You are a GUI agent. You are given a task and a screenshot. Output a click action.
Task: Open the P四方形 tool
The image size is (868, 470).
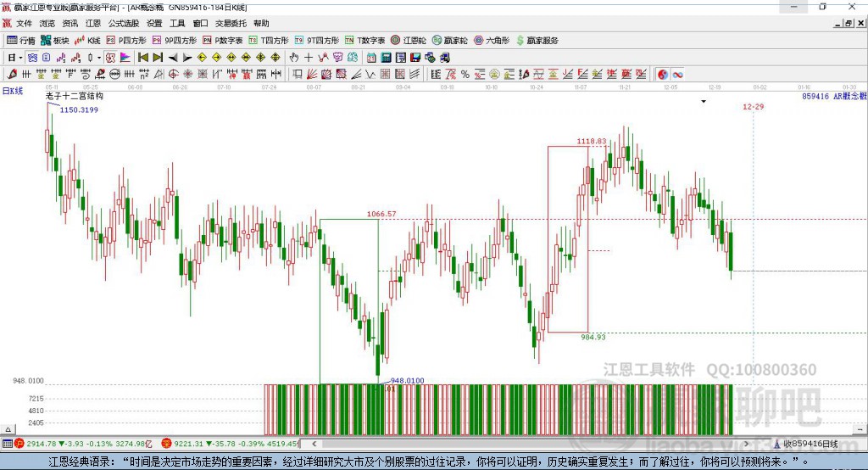126,41
